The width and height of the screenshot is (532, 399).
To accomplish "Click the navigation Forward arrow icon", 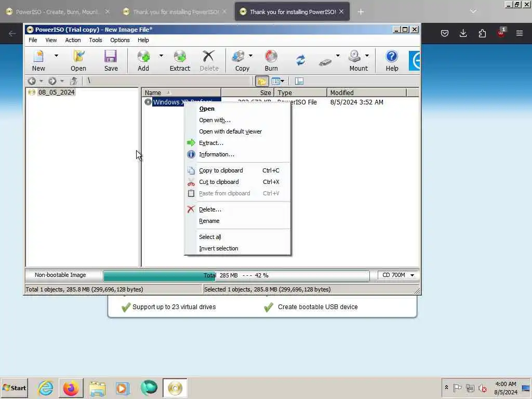I will (52, 81).
